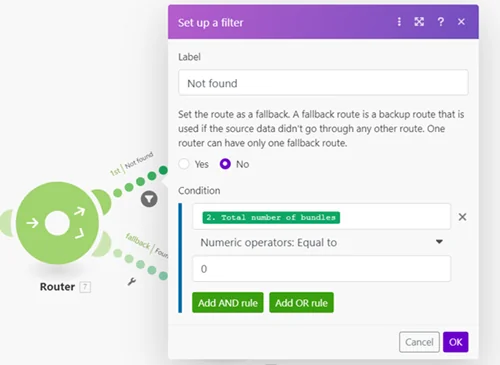Screen dimensions: 500x365
Task: Click the value field containing 0
Action: (x=322, y=269)
